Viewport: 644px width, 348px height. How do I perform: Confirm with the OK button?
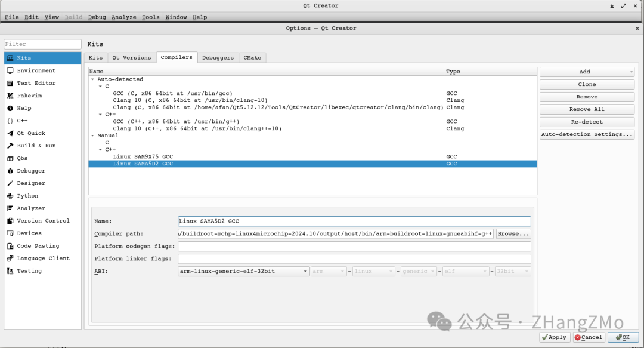(x=623, y=337)
